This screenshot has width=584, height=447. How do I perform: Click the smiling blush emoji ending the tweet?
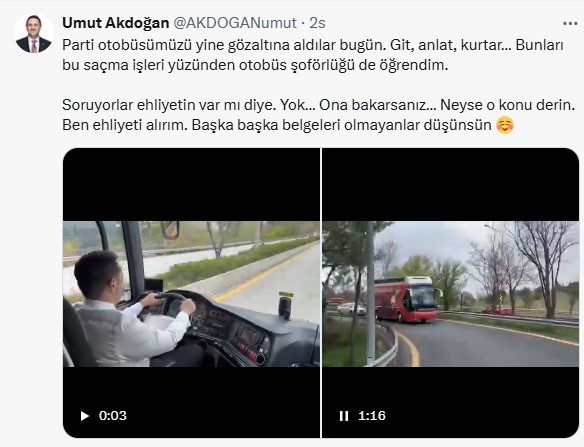(x=505, y=125)
